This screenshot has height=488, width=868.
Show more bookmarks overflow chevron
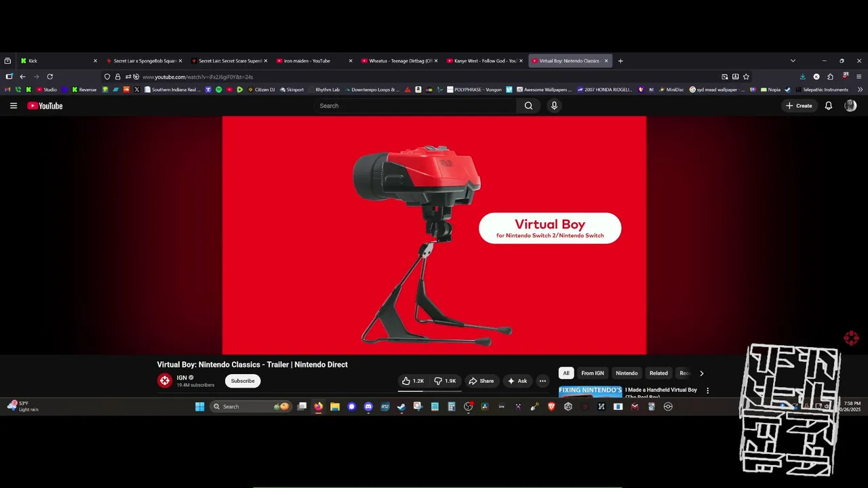pos(860,89)
